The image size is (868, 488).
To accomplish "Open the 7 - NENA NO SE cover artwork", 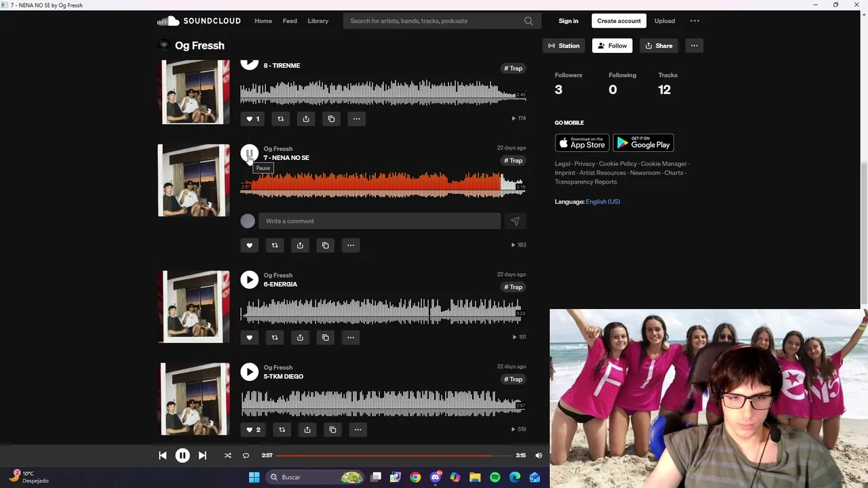I will pos(194,180).
